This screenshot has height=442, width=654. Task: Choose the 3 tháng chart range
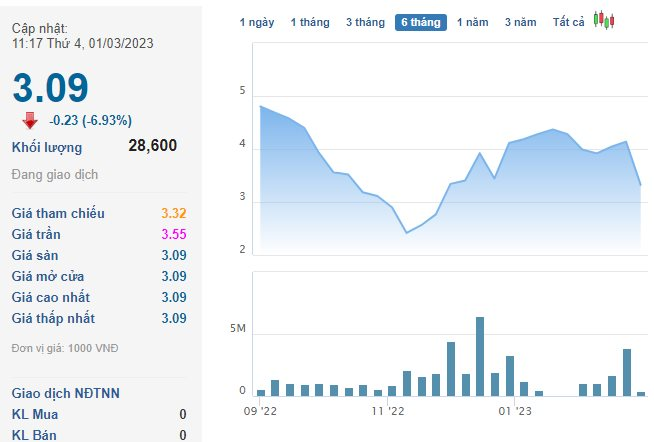coord(365,22)
